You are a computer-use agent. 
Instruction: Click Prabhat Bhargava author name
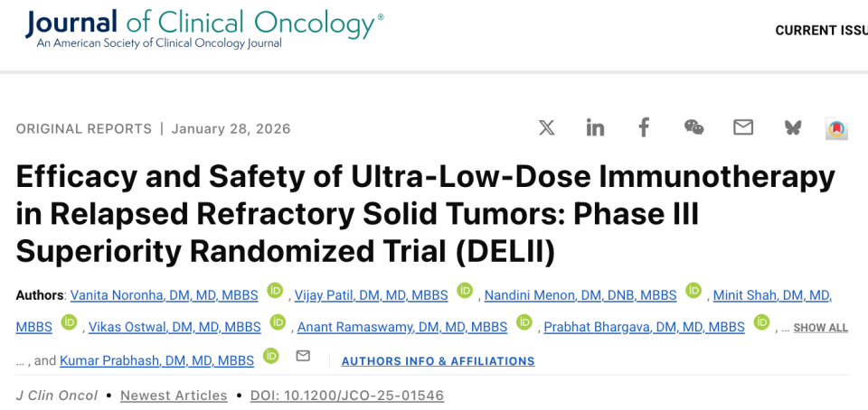point(644,327)
